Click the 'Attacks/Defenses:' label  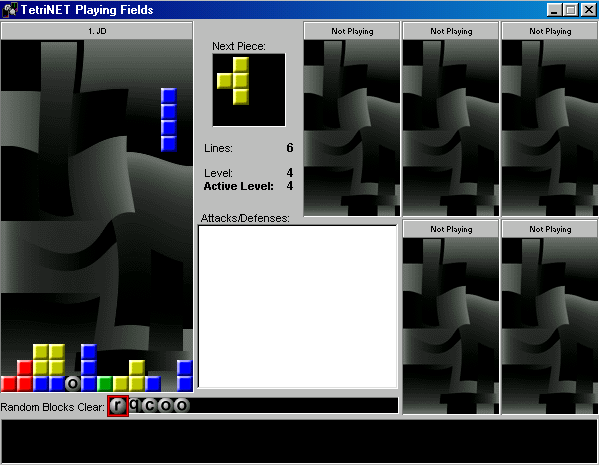(245, 218)
